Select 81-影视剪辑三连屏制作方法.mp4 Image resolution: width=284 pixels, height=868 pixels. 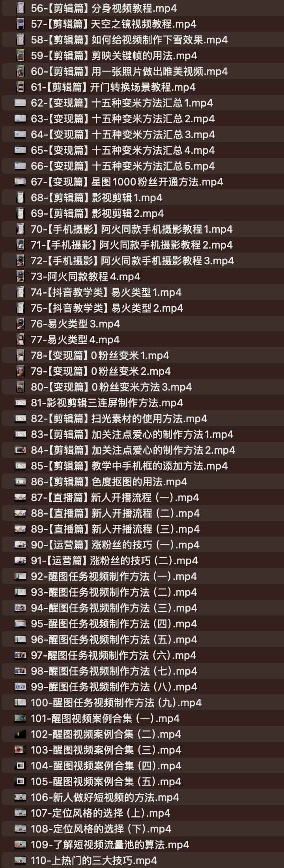coord(142,402)
